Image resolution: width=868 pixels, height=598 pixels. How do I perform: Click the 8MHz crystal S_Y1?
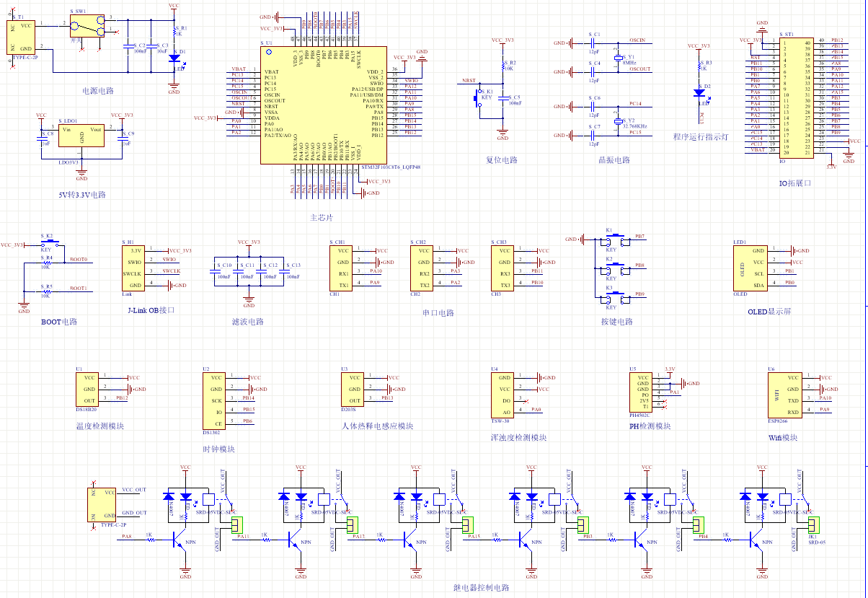click(x=618, y=57)
